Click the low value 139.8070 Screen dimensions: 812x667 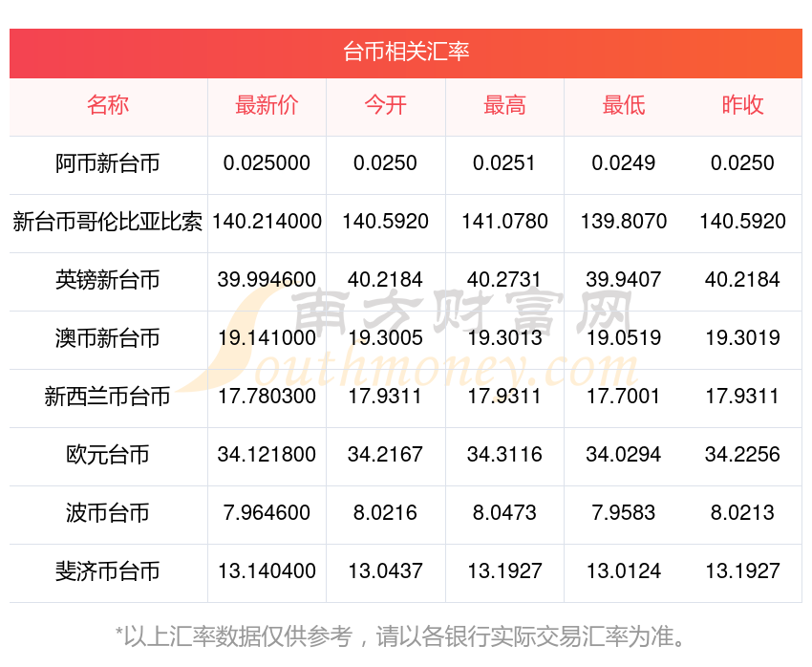[624, 222]
